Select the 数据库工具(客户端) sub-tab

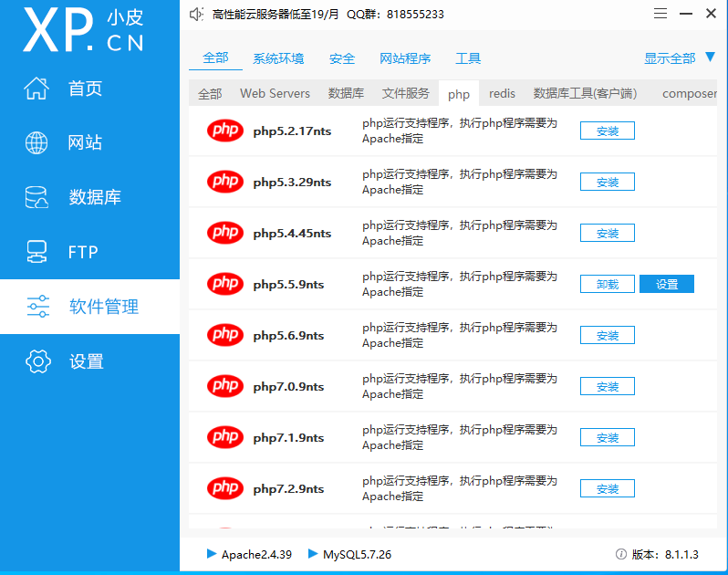(585, 93)
